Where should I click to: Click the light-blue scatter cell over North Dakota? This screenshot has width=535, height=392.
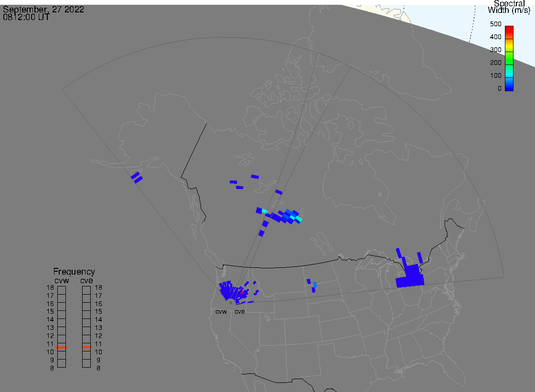315,285
